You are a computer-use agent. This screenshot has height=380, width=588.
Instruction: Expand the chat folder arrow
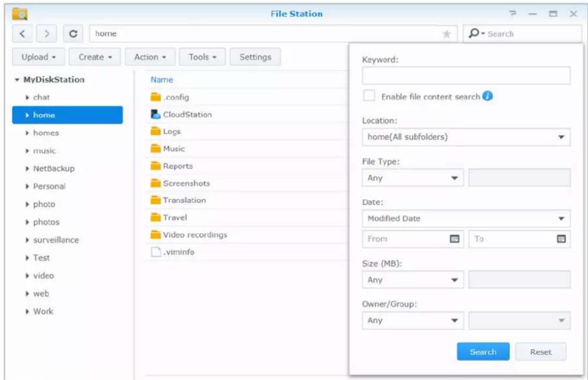(x=27, y=98)
